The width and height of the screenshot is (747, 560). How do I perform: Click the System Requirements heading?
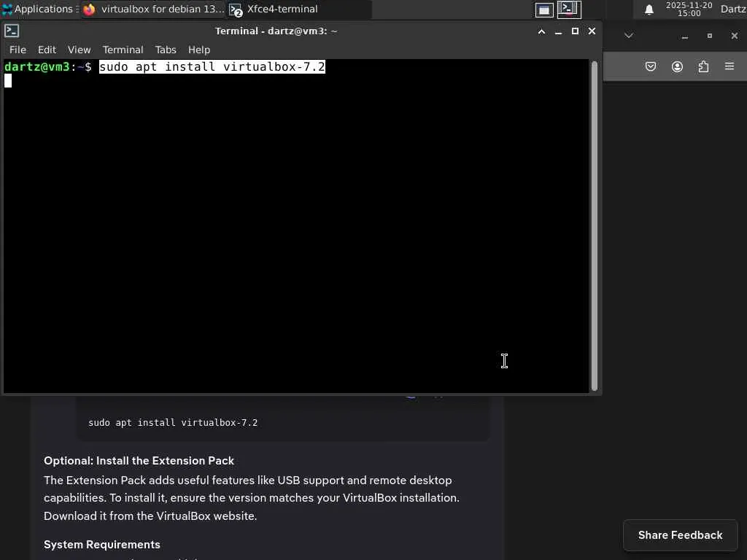(x=102, y=545)
